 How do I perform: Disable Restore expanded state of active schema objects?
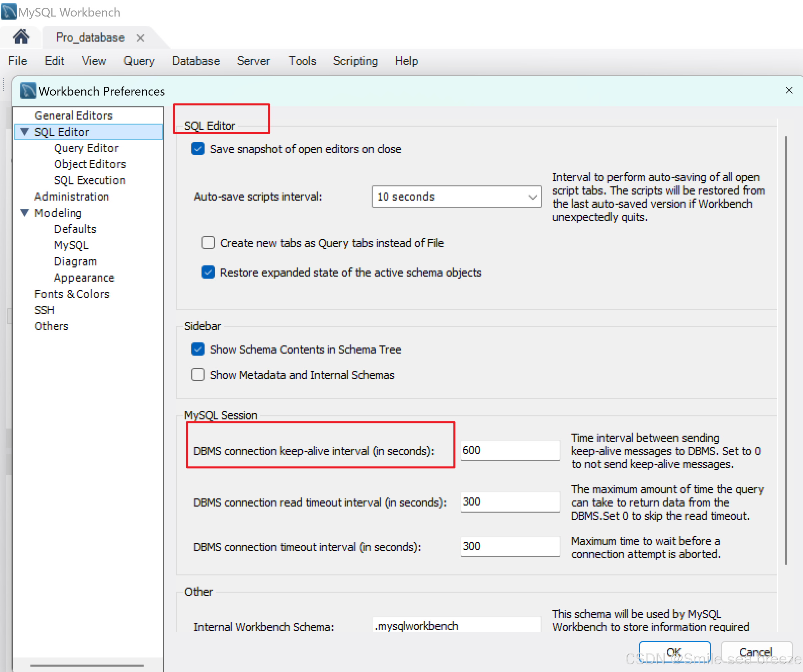pos(208,272)
